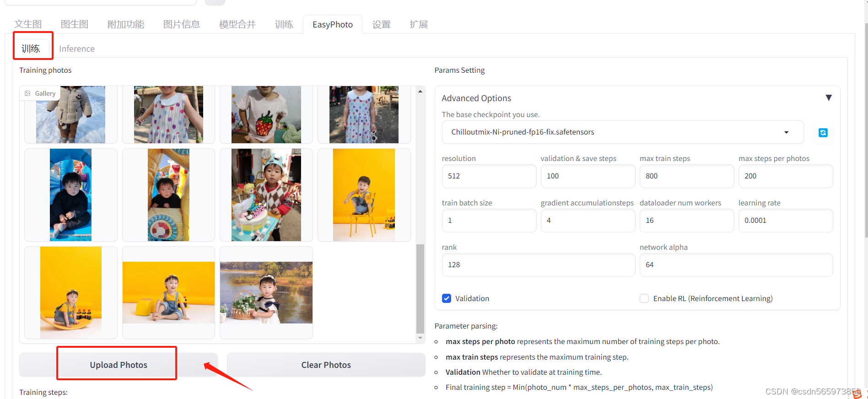This screenshot has height=399, width=868.
Task: Toggle the Validation checkbox
Action: (x=447, y=298)
